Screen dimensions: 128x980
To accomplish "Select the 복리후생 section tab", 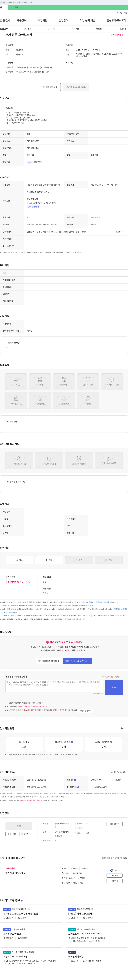I will coord(75,29).
